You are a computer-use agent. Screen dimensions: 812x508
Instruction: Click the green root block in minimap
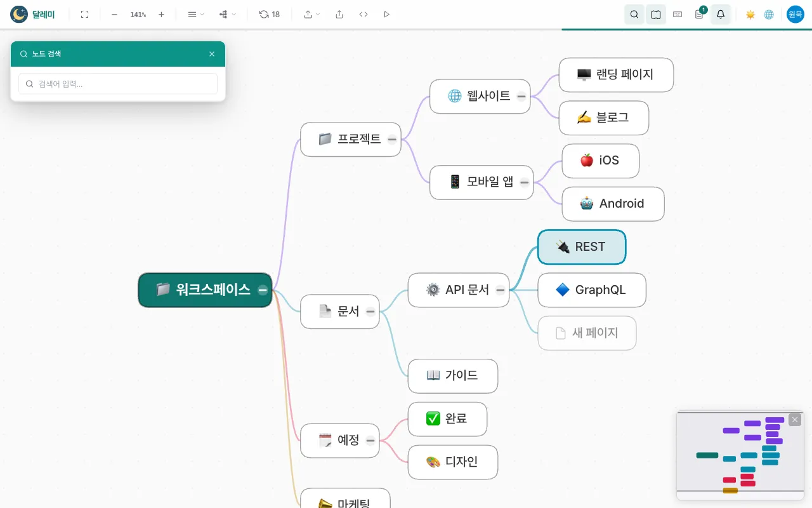(707, 455)
